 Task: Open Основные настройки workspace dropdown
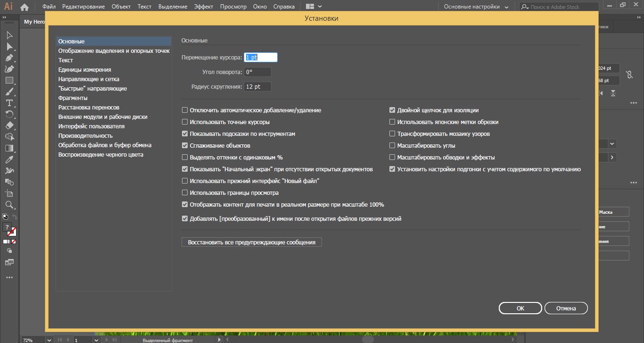pyautogui.click(x=476, y=7)
